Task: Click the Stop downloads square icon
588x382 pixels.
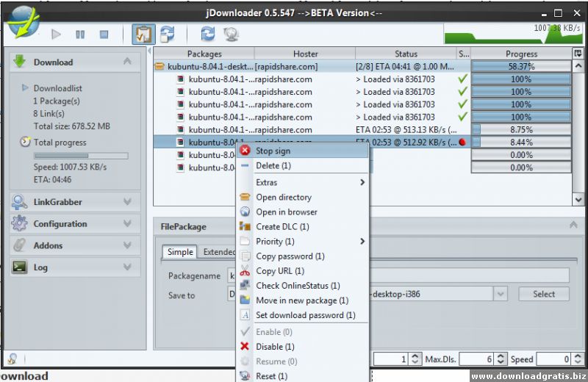Action: tap(104, 35)
